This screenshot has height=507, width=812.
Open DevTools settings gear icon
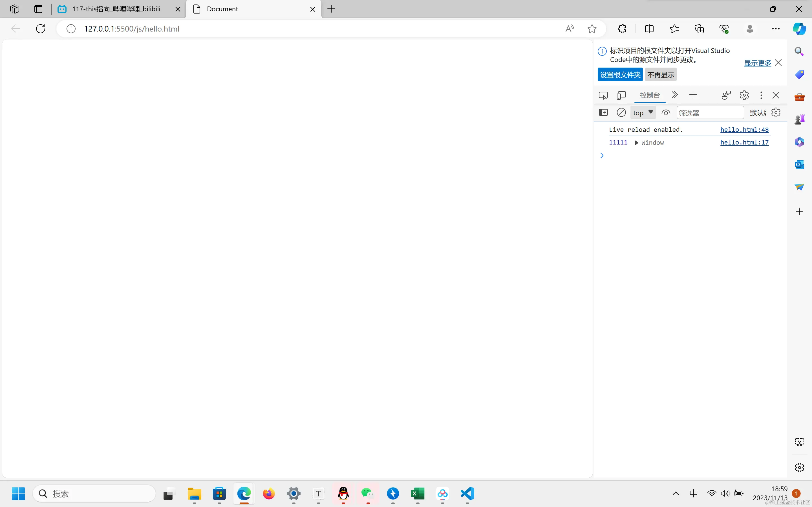(744, 95)
